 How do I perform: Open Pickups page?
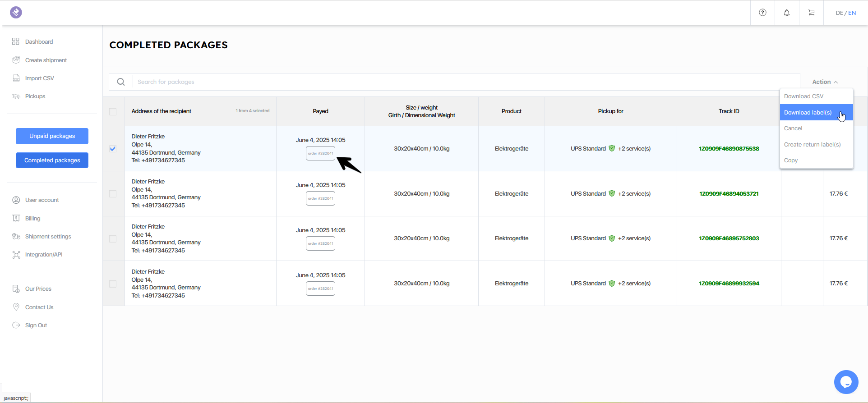(x=35, y=96)
